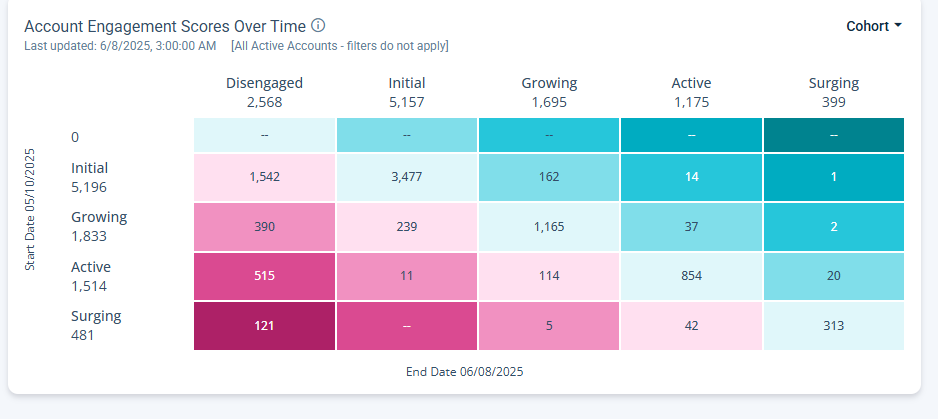The width and height of the screenshot is (938, 419).
Task: Click the Active row label 1,514
Action: coord(90,276)
